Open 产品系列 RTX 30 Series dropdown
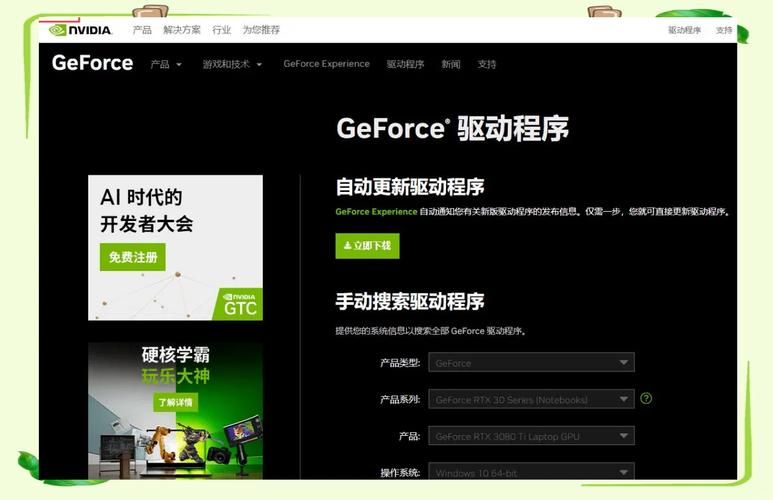This screenshot has height=500, width=773. pos(531,399)
